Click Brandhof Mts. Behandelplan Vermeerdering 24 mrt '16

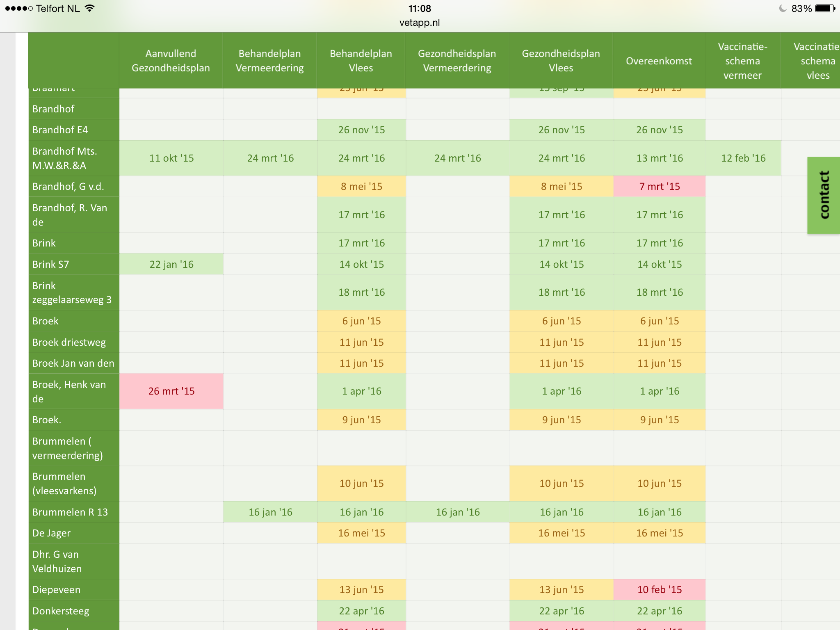[x=270, y=158]
